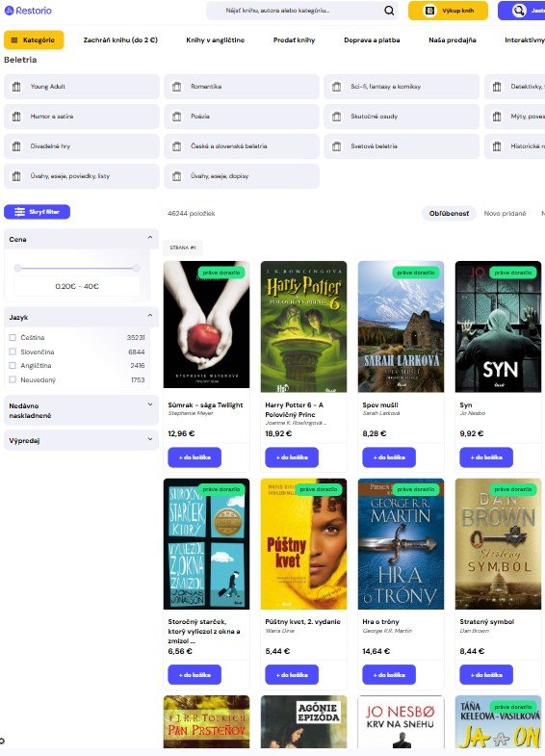The height and width of the screenshot is (756, 545).
Task: Click the Úvahy, eseje, dopisy icon
Action: click(177, 176)
